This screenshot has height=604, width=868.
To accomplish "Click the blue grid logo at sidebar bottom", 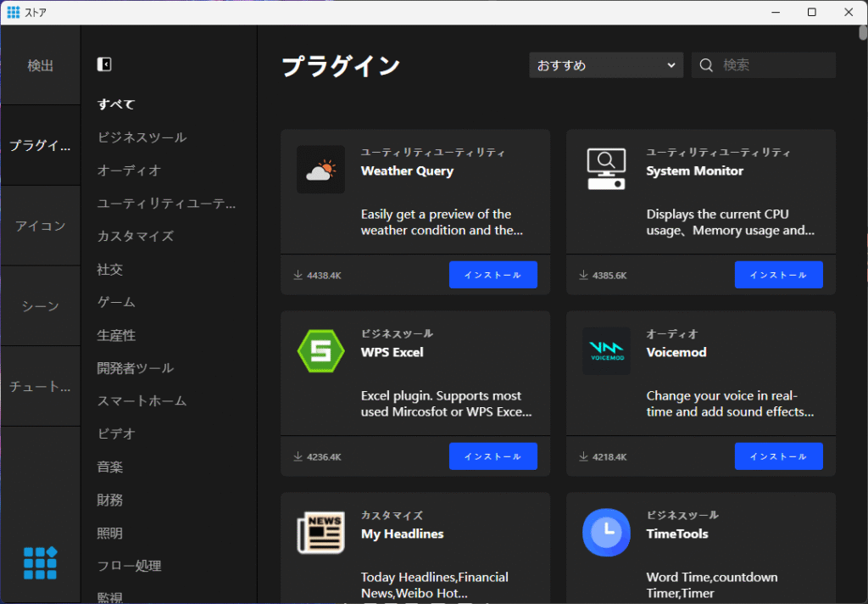I will pos(41,563).
